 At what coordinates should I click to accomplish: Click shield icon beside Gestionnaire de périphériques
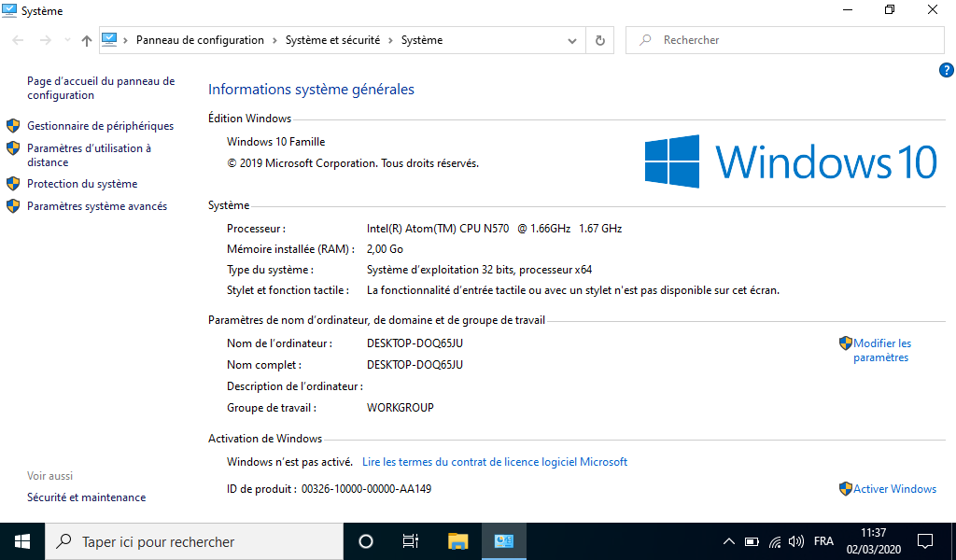13,126
